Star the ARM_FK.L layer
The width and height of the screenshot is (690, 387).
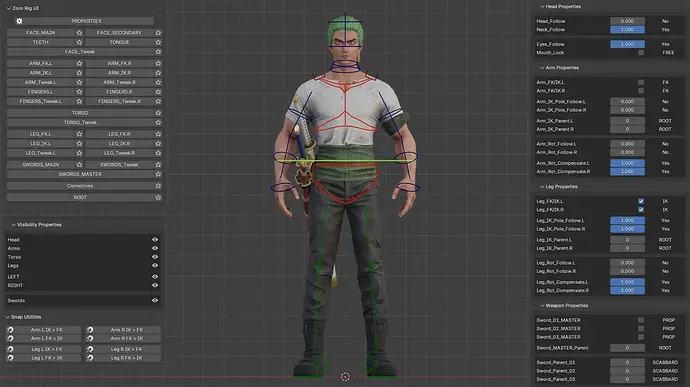click(79, 63)
